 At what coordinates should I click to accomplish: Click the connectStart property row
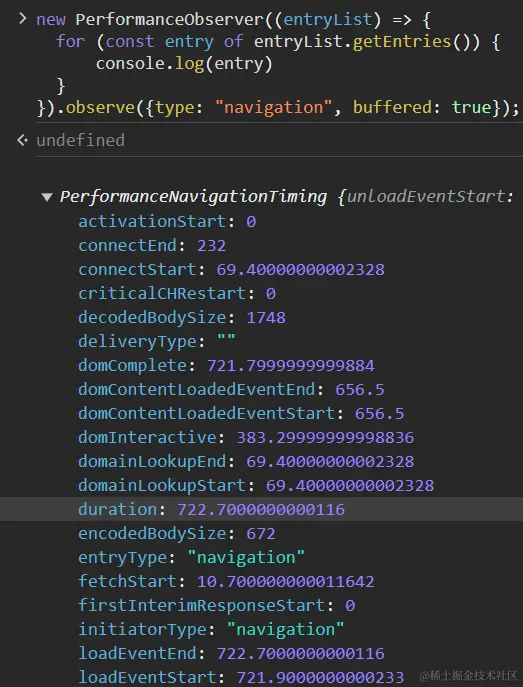pos(231,269)
